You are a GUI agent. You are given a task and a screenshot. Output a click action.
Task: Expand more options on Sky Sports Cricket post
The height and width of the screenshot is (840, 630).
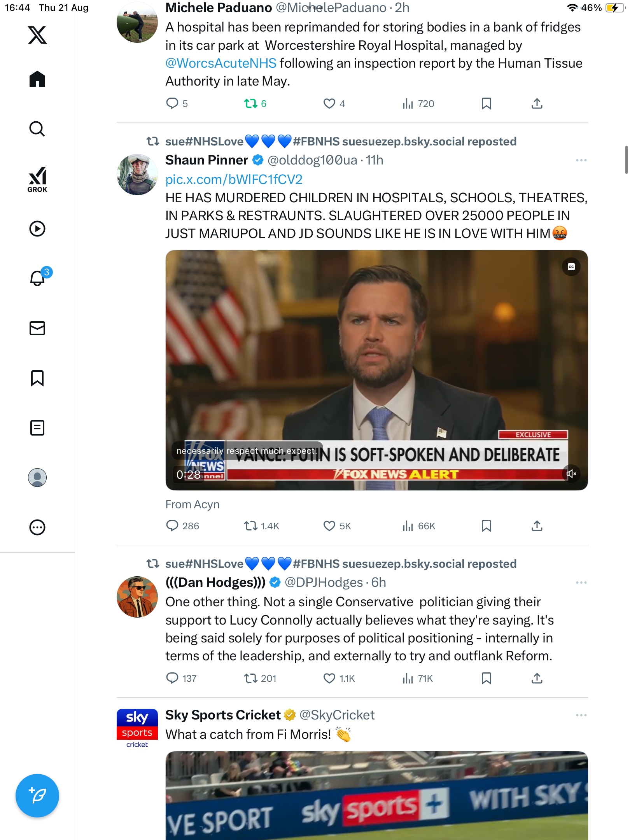(x=581, y=715)
